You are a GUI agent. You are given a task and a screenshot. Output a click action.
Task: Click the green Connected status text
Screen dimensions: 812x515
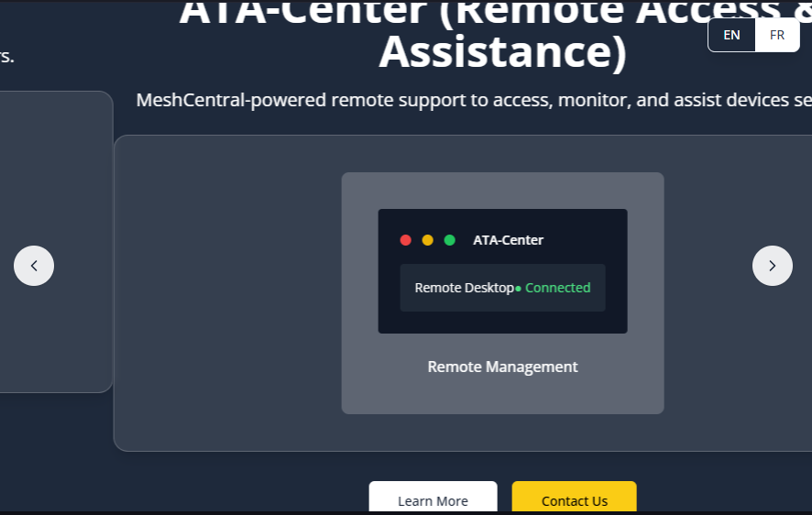click(557, 288)
